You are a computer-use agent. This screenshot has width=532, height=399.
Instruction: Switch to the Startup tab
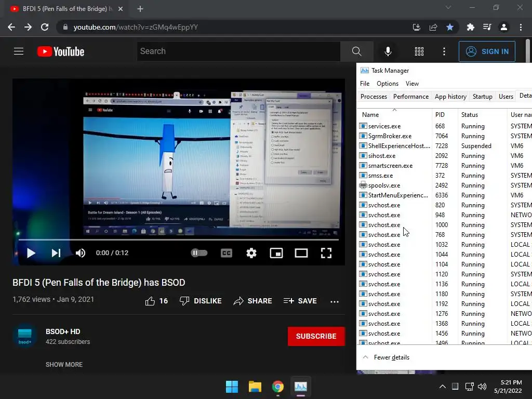(482, 97)
